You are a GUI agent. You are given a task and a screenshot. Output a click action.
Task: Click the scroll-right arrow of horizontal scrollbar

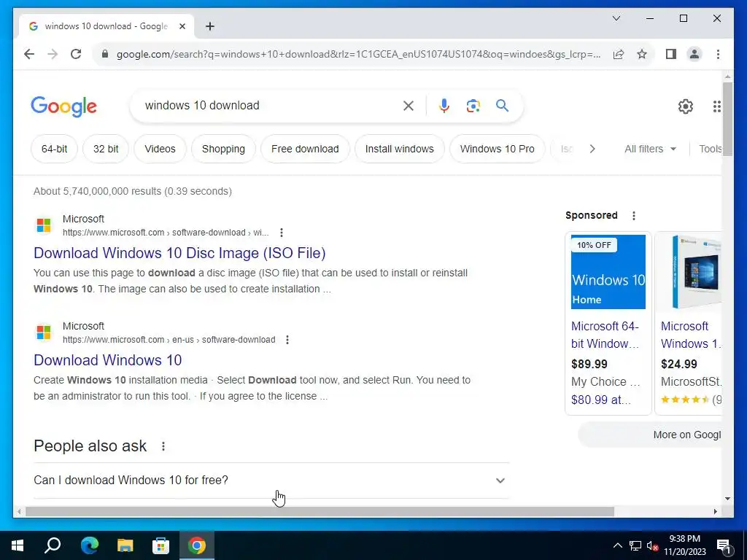[x=715, y=511]
